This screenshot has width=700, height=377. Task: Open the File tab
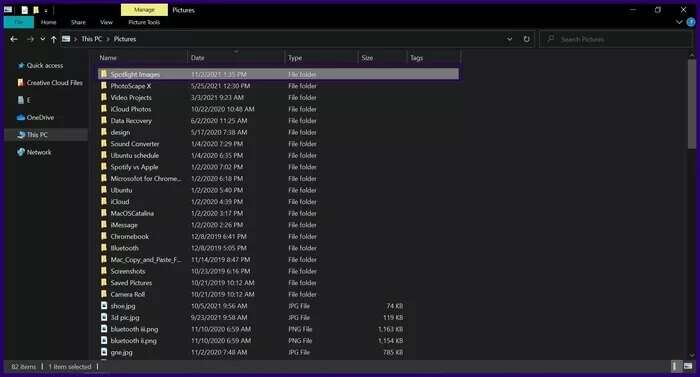tap(19, 22)
